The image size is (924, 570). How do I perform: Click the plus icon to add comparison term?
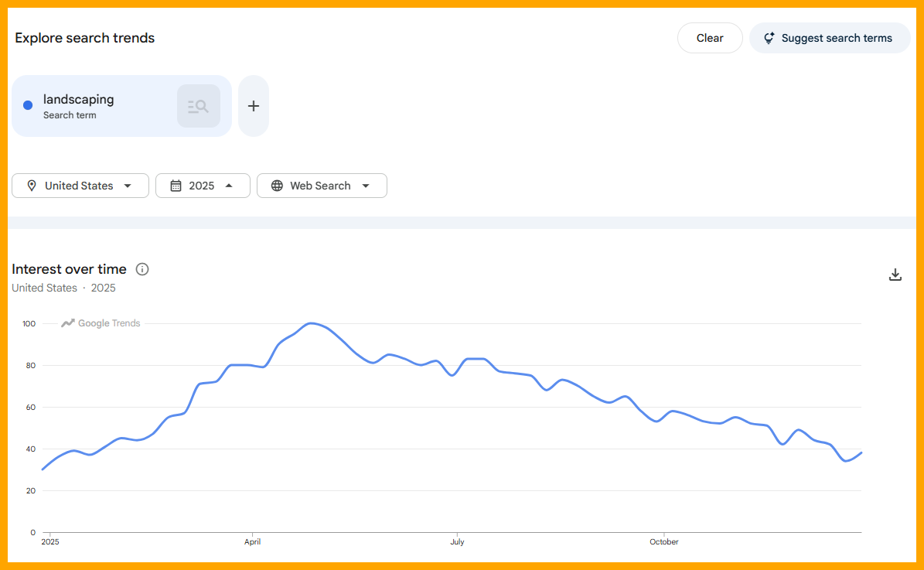pos(253,105)
